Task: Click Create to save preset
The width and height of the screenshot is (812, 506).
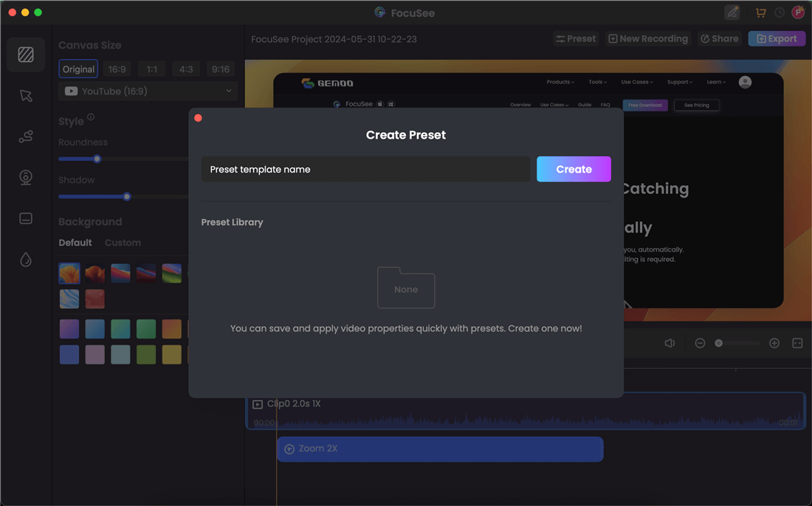Action: (574, 169)
